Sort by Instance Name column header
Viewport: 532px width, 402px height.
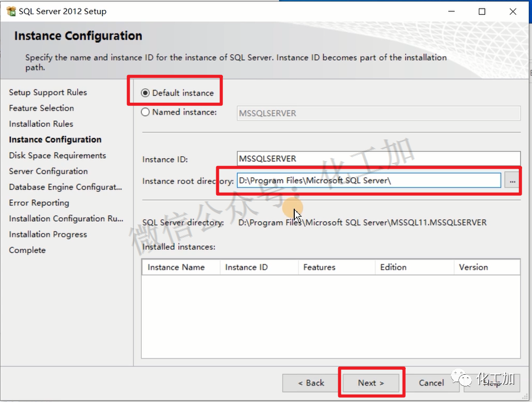(x=181, y=268)
